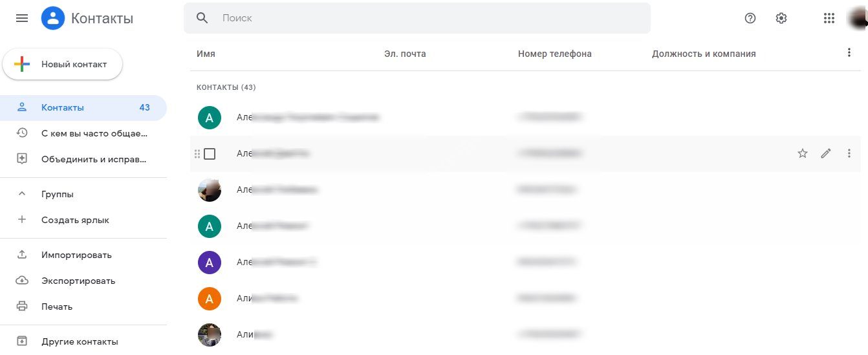This screenshot has height=355, width=868.
Task: Open the Google apps grid
Action: point(829,18)
